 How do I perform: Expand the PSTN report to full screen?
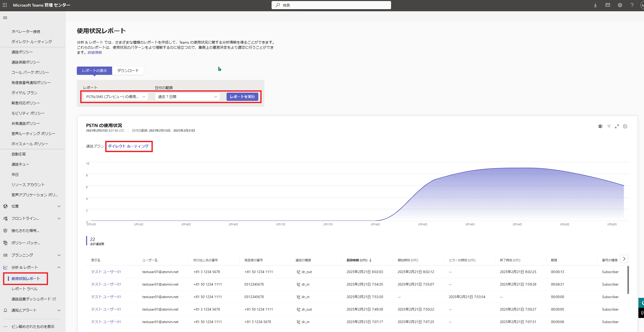pyautogui.click(x=617, y=126)
